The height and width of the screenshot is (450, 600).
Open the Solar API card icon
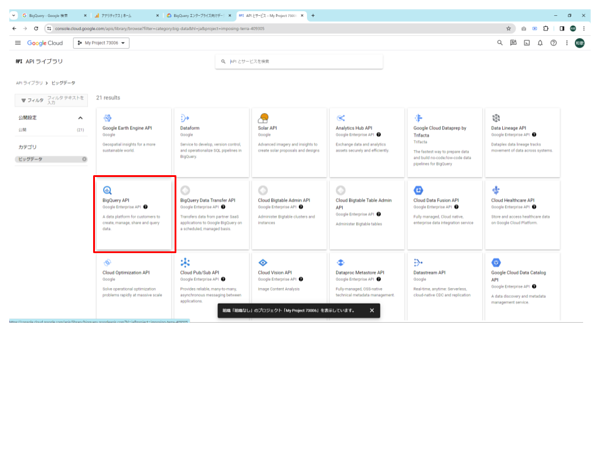coord(263,118)
